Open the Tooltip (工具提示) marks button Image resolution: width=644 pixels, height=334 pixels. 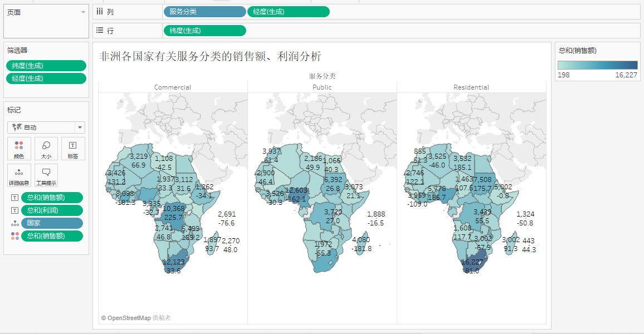[46, 175]
